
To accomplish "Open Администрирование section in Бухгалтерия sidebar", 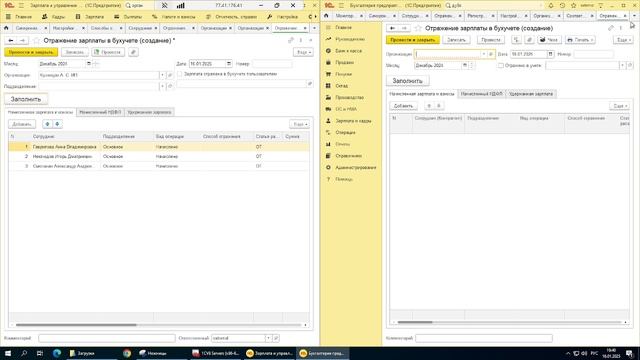I will [355, 167].
